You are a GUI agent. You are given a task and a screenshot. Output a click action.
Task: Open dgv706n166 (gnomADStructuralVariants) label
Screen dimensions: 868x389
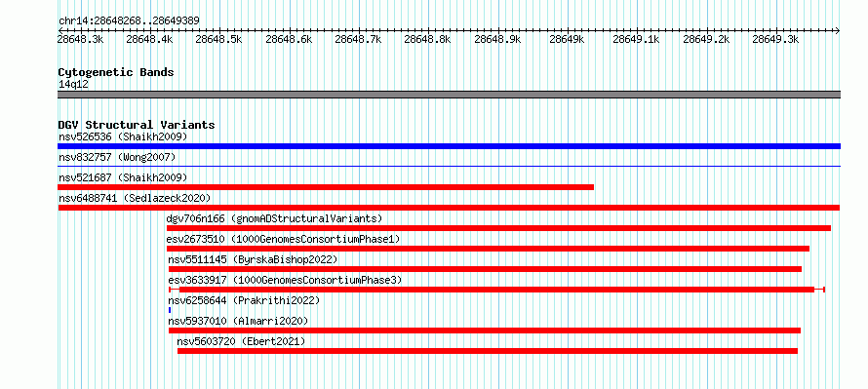tap(275, 218)
